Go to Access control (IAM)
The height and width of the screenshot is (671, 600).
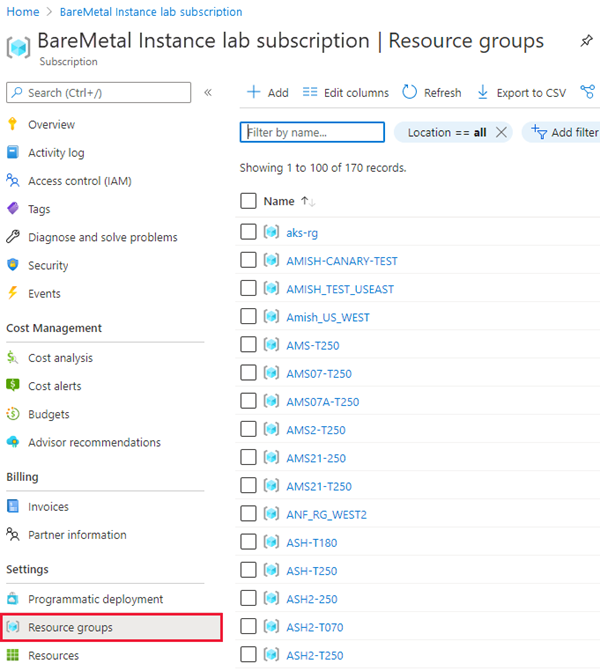pos(80,181)
